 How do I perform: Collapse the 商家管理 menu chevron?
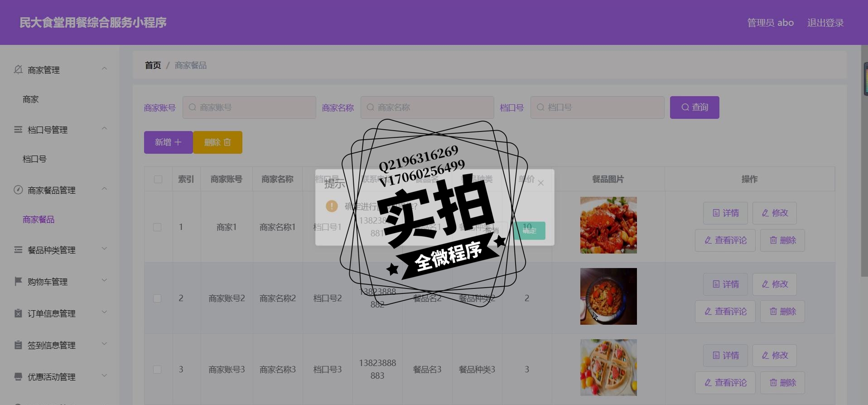click(104, 68)
